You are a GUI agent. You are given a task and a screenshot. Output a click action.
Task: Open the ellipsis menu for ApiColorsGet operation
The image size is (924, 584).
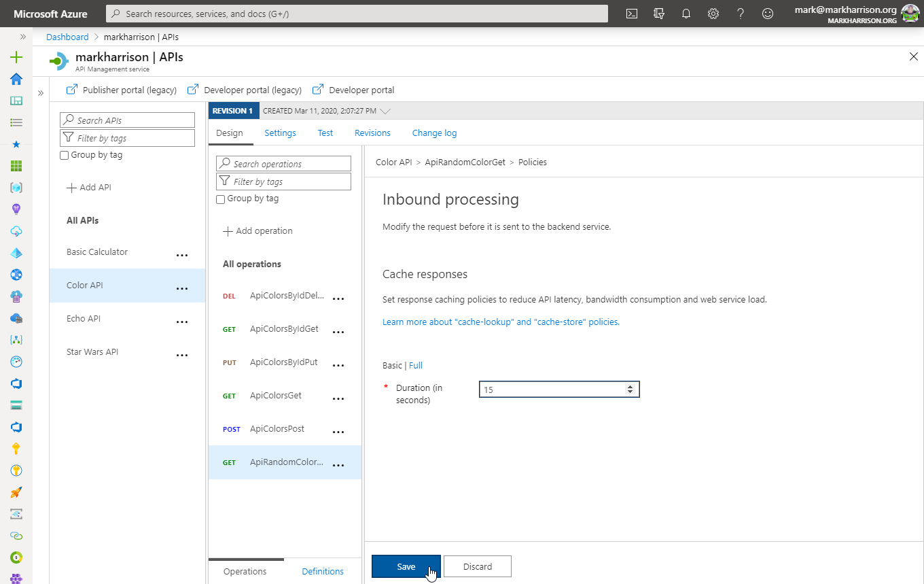(338, 399)
